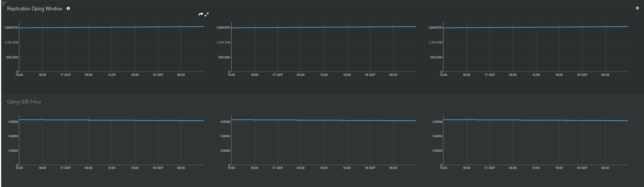Screen dimensions: 644x187
Task: Click 555.56H axis label on rightmost Oplog Window chart
Action: coord(436,57)
